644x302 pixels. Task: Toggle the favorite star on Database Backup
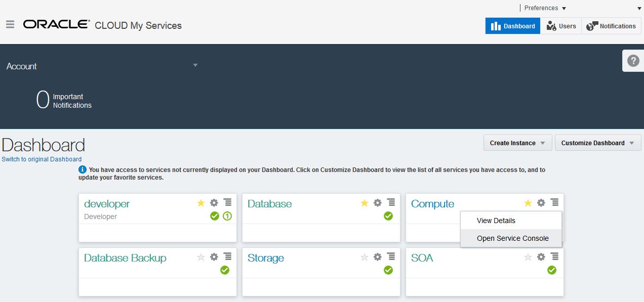tap(200, 256)
